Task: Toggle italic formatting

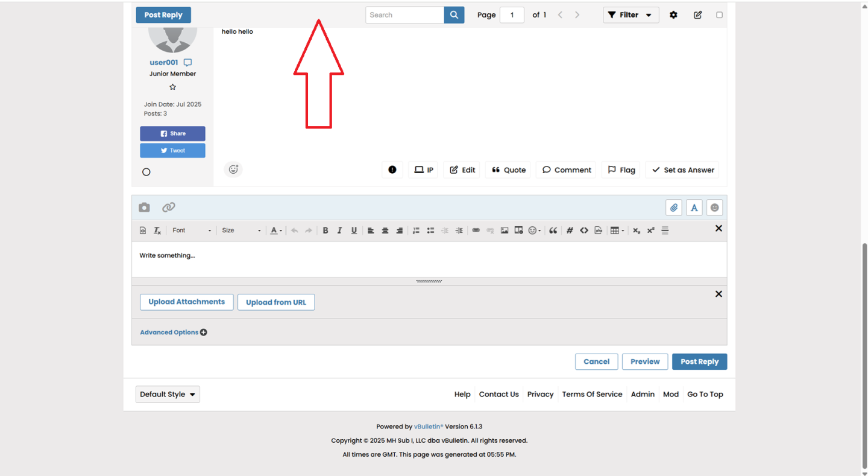Action: [339, 230]
